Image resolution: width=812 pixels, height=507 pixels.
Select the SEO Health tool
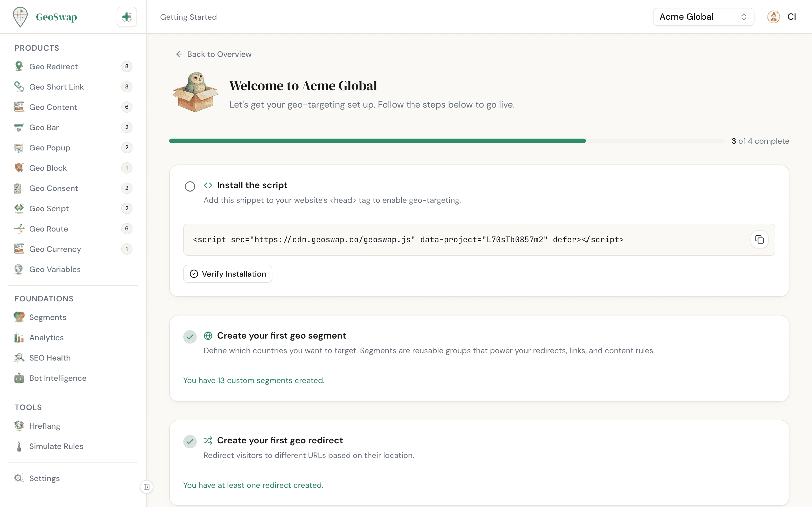(x=50, y=358)
